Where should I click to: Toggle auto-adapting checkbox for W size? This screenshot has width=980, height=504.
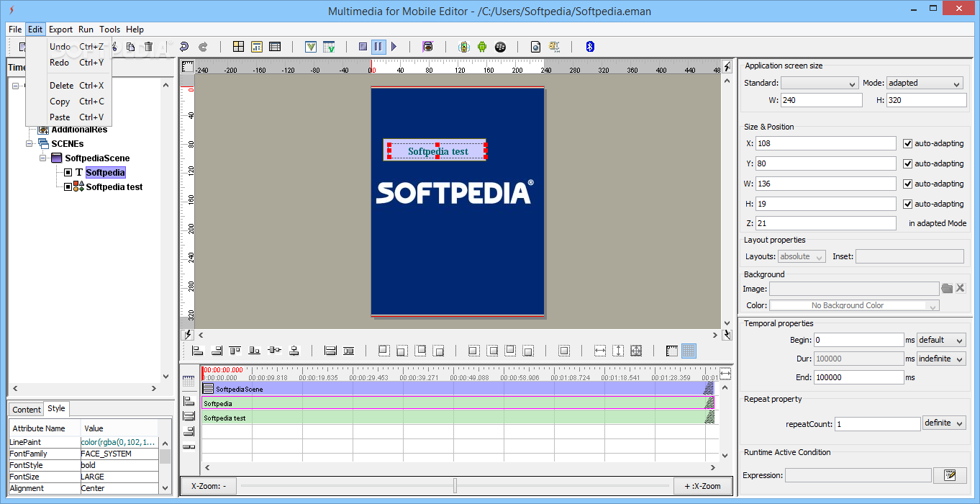pos(907,184)
